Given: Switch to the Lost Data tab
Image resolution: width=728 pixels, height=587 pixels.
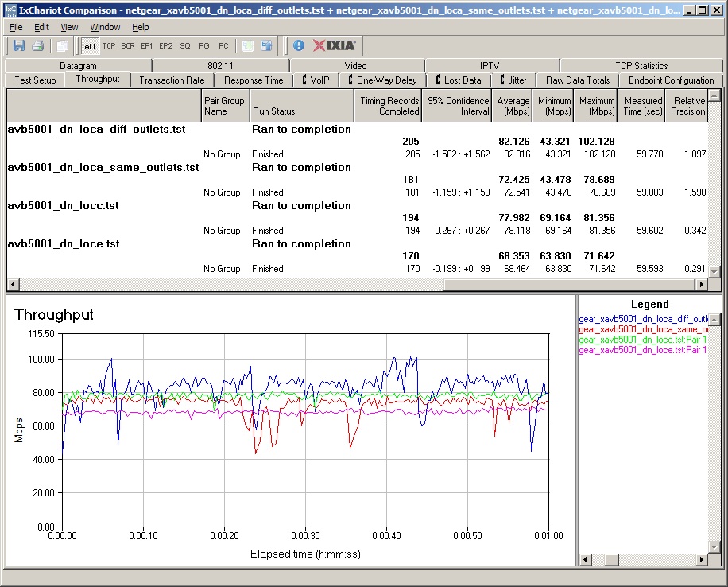Looking at the screenshot, I should (459, 80).
